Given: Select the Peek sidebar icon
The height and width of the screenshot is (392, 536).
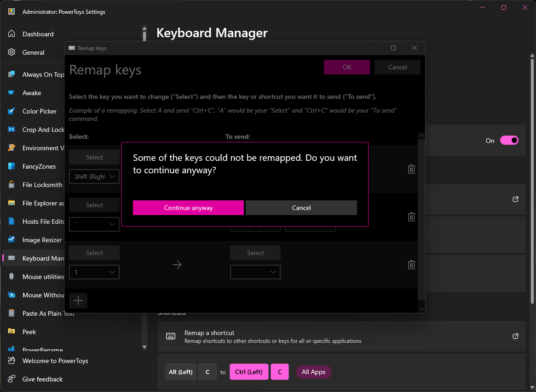Looking at the screenshot, I should 12,331.
